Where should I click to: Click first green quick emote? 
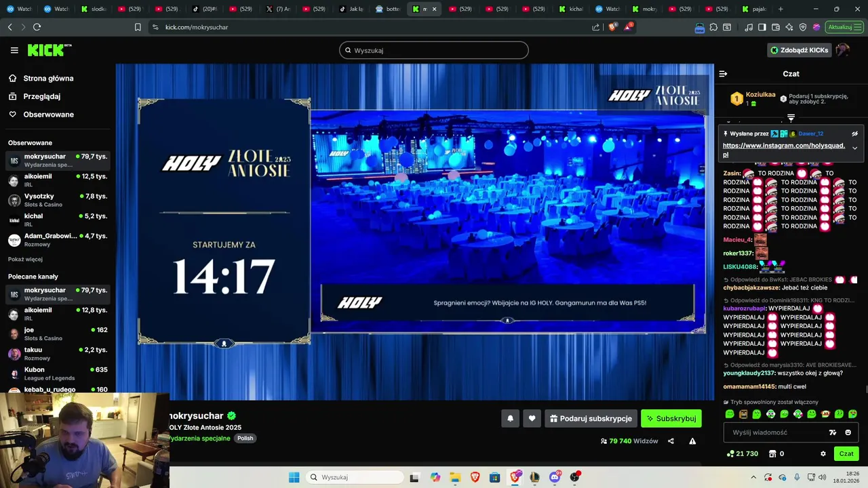point(730,414)
